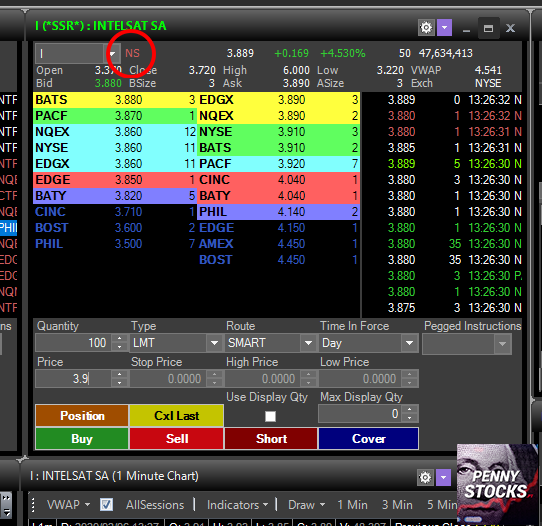This screenshot has width=542, height=526.
Task: Select the EDGE 3.850 bid row
Action: tap(115, 180)
